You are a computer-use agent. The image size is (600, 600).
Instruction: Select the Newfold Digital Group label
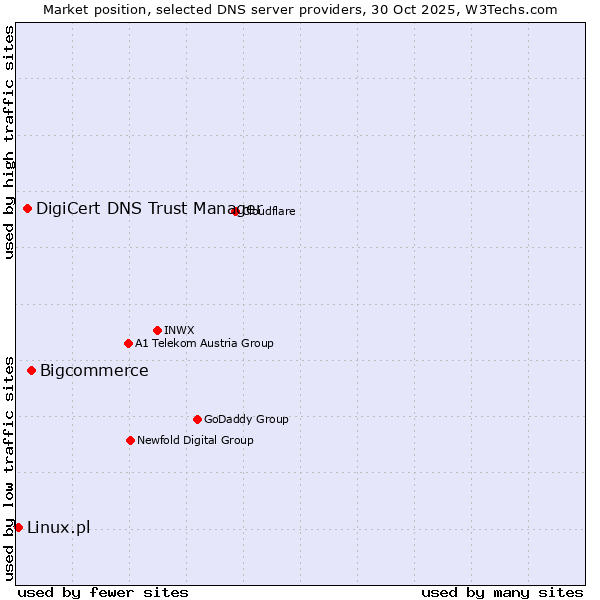pyautogui.click(x=195, y=441)
